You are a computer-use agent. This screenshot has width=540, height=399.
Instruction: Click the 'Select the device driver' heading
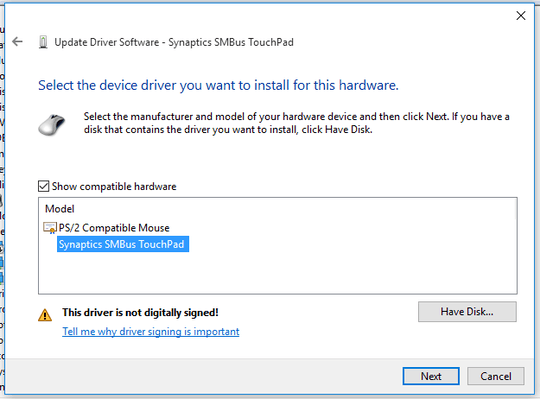pos(218,85)
